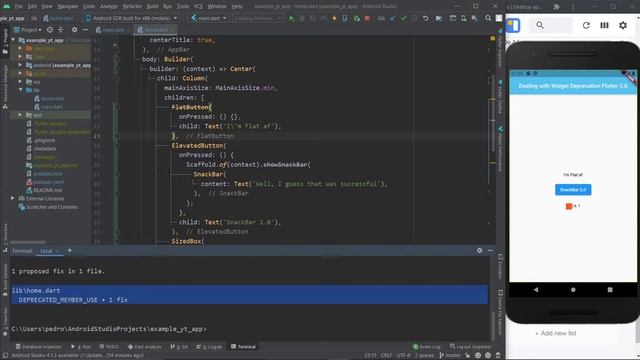Open the Logcat tool window
Screen dimensions: 640x360
click(x=209, y=347)
